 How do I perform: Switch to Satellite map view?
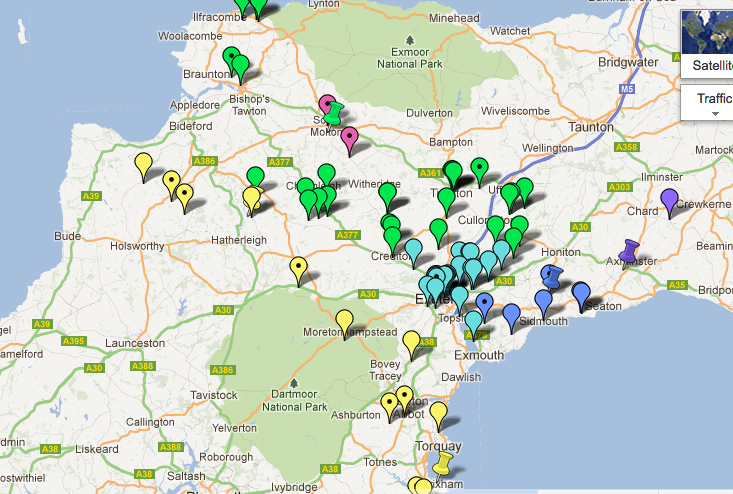[x=706, y=65]
